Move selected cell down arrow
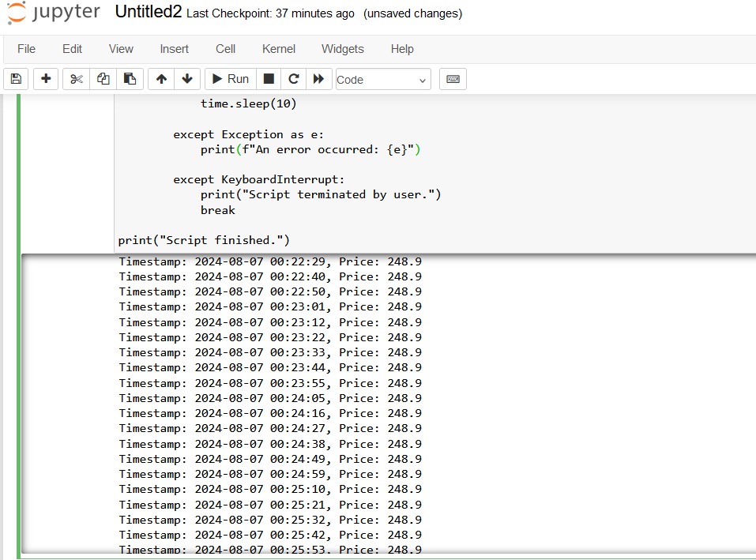The image size is (756, 560). [x=187, y=79]
